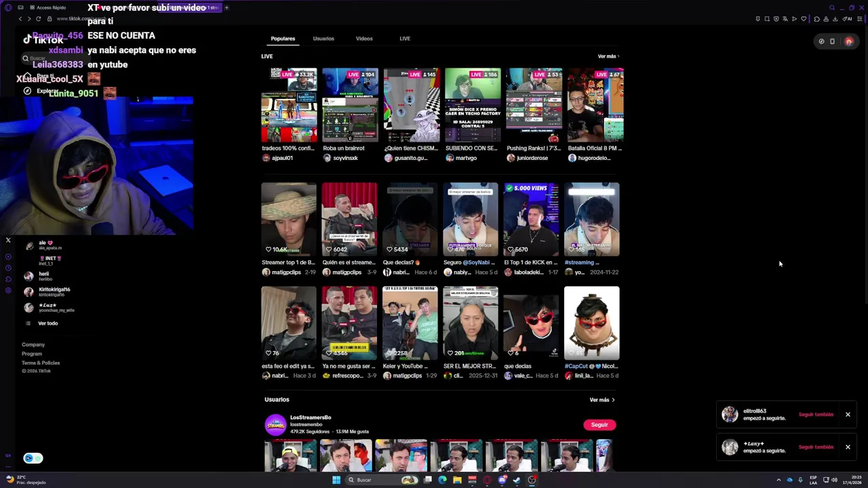The width and height of the screenshot is (868, 488).
Task: Open the Opera sidebar extensions icon
Action: coord(8,279)
